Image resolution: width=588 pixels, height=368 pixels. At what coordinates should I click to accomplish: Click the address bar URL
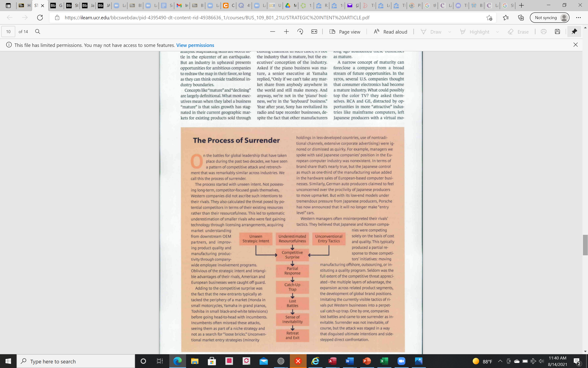(x=217, y=17)
